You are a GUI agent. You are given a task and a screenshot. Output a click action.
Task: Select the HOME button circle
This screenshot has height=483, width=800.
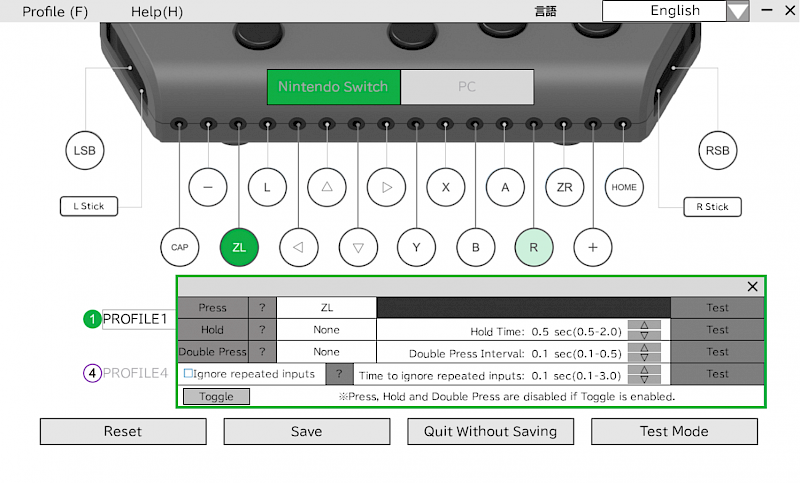pyautogui.click(x=624, y=187)
